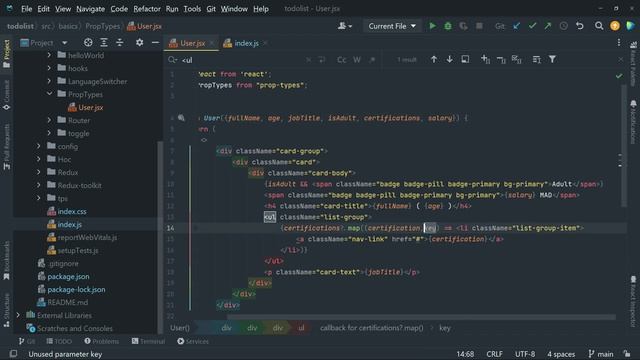Start debugging with the bug icon
Image resolution: width=640 pixels, height=360 pixels.
[448, 26]
